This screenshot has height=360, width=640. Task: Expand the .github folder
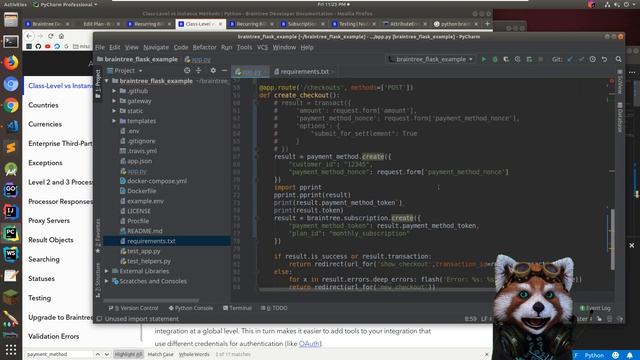[x=114, y=91]
